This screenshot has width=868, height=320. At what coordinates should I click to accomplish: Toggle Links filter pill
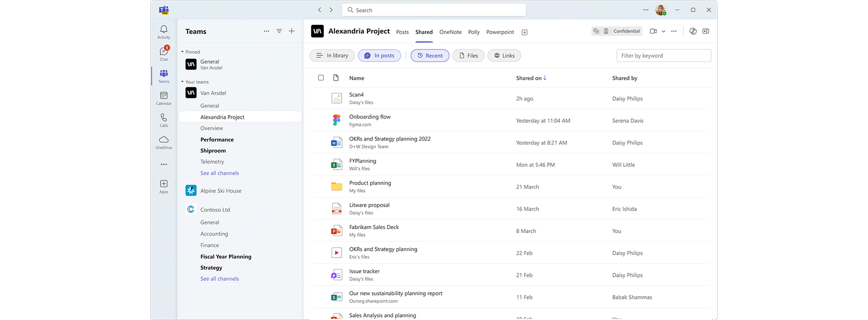(504, 55)
